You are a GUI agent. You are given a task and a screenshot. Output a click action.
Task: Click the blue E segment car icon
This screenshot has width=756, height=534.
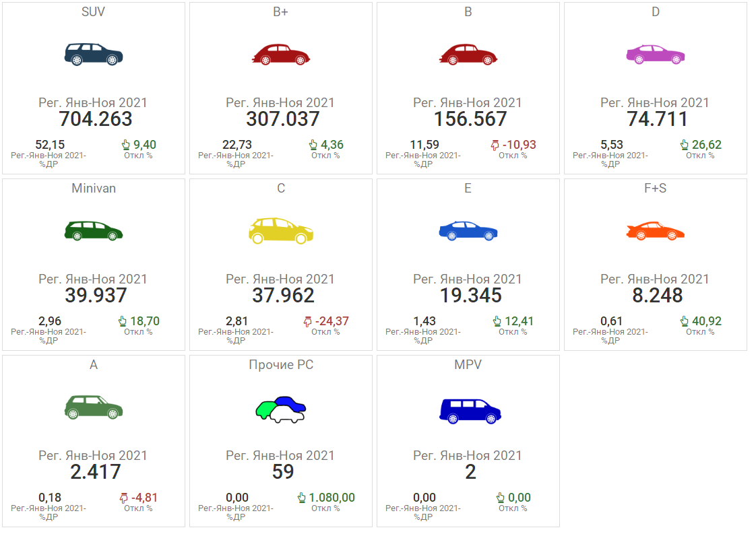pyautogui.click(x=468, y=231)
